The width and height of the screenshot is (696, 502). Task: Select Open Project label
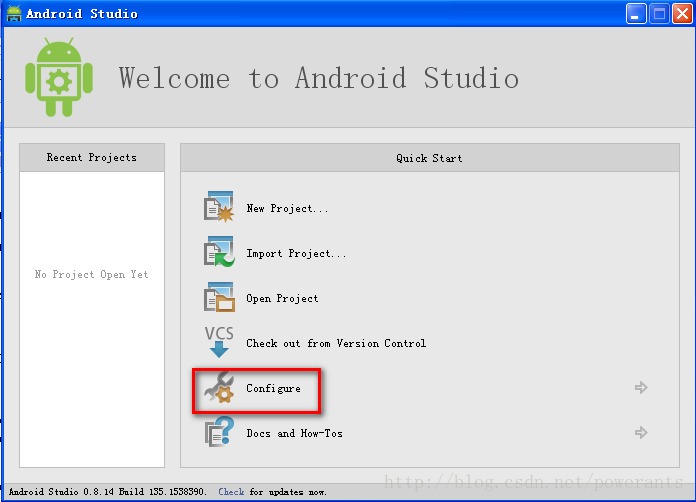coord(282,298)
